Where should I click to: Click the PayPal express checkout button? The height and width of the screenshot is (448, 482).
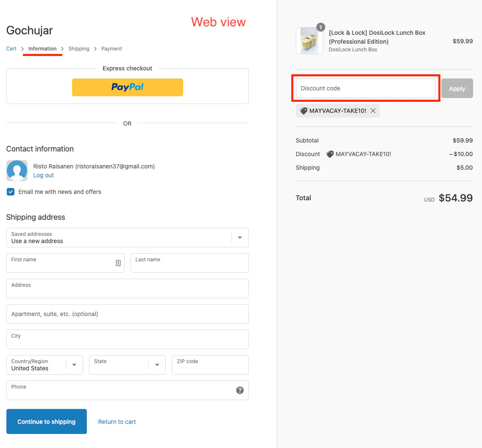coord(127,87)
